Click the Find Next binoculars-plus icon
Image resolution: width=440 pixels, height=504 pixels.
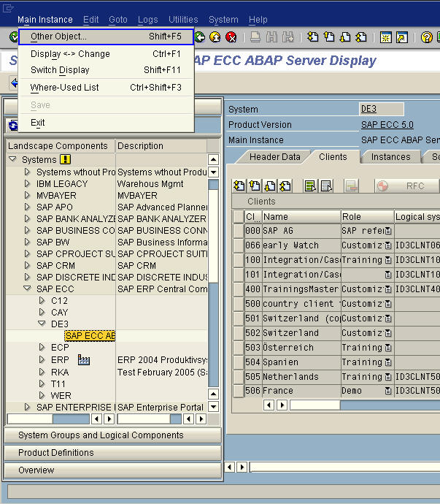(287, 37)
